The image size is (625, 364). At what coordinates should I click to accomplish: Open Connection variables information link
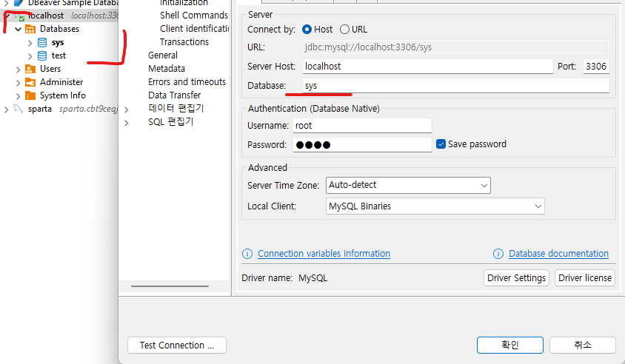(324, 254)
